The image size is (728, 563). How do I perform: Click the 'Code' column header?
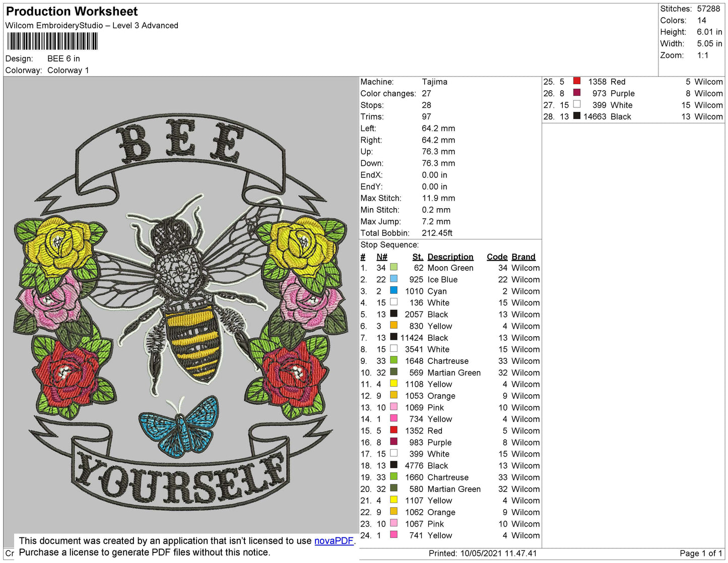coord(497,257)
